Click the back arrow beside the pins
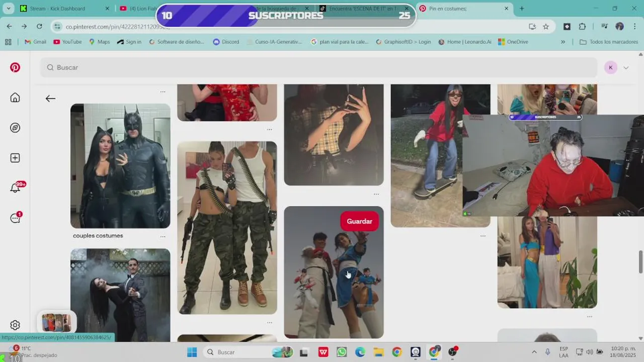 [x=50, y=99]
